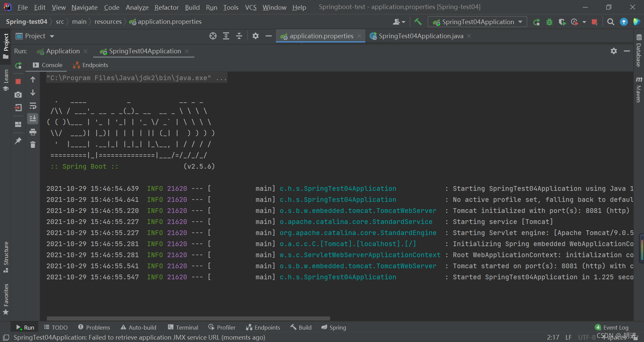Viewport: 644px width, 342px height.
Task: Toggle tool window quick access icon
Action: click(6, 337)
